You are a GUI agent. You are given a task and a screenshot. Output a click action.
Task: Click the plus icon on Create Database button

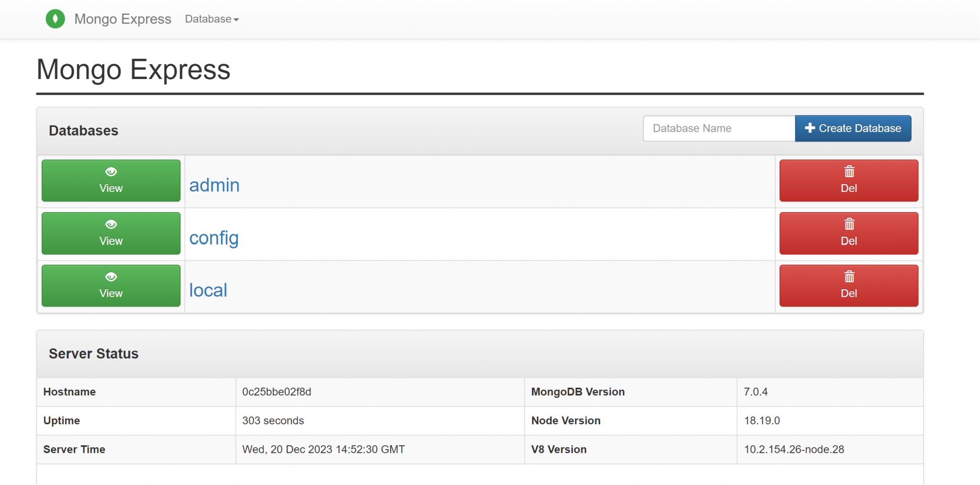pyautogui.click(x=810, y=128)
